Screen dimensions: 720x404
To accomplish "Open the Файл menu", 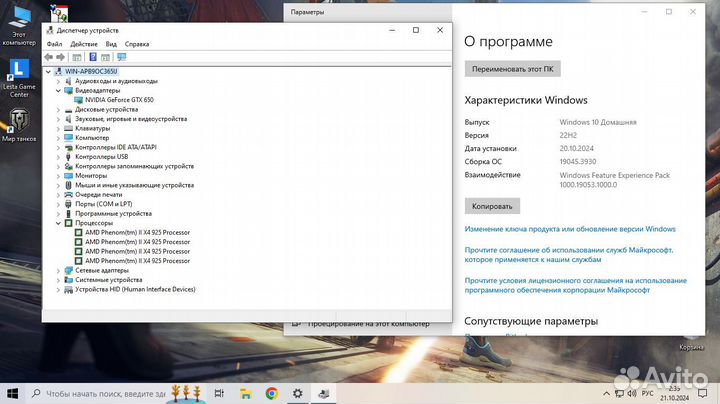I will point(54,44).
